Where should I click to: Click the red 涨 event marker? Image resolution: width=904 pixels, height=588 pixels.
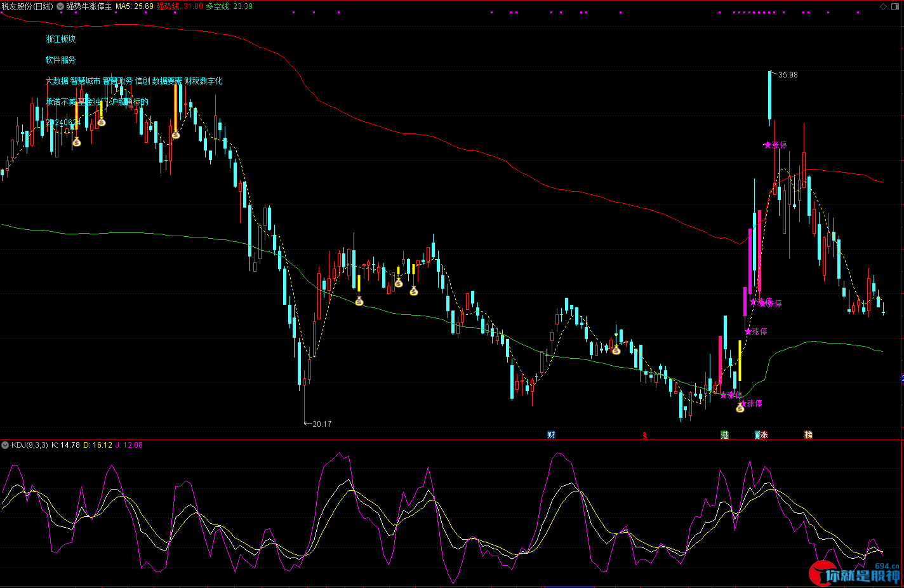point(764,435)
